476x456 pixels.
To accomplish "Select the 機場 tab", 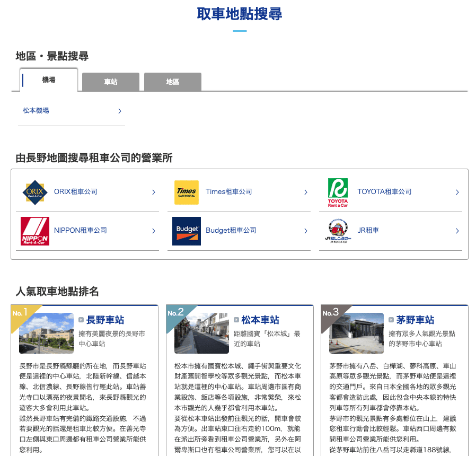I will click(x=49, y=80).
